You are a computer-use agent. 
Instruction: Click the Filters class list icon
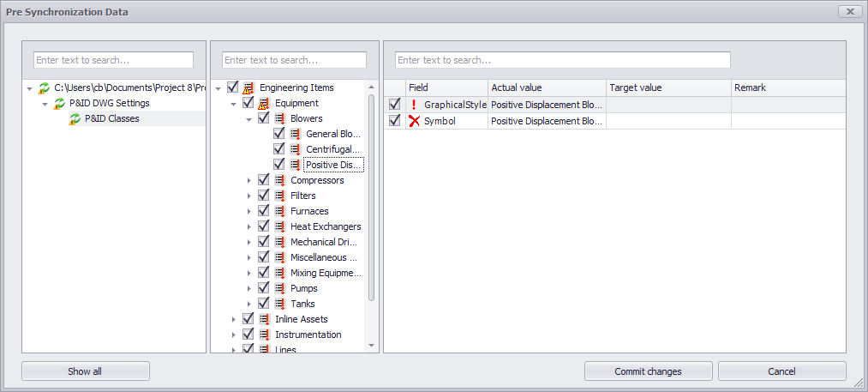click(279, 196)
